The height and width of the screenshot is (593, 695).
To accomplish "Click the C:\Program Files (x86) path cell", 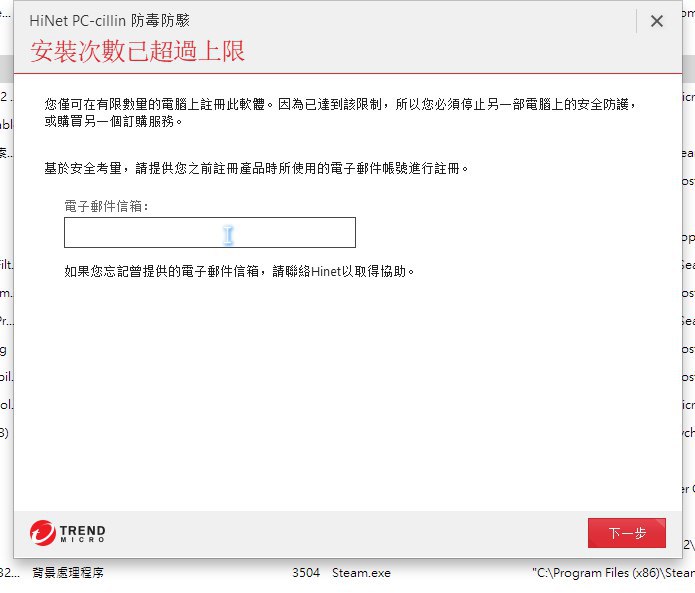I will [612, 573].
